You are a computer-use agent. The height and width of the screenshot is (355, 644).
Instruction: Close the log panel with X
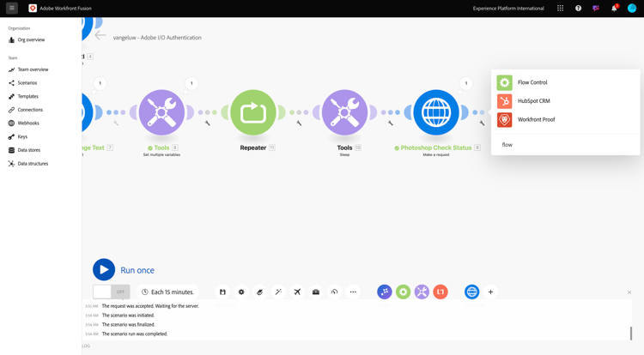click(x=629, y=292)
